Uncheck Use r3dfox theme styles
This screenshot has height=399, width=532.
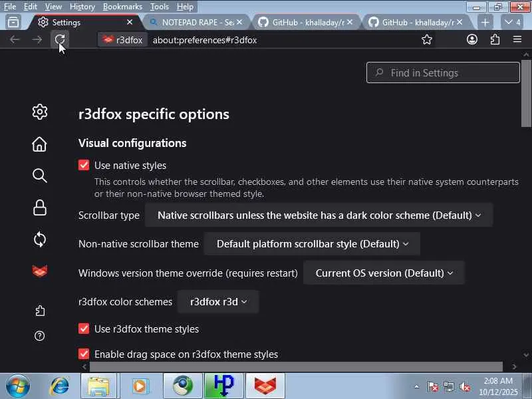[84, 329]
